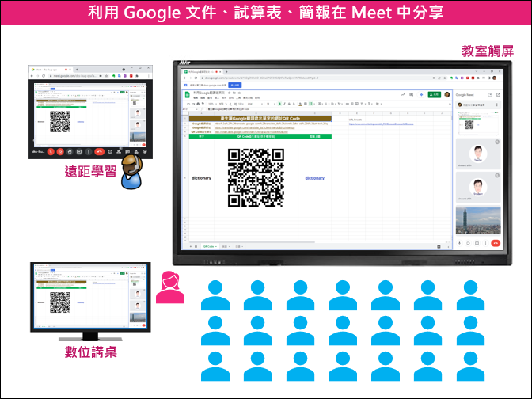Select Teacher participant tile in Meet panel
532x399 pixels.
(x=478, y=154)
